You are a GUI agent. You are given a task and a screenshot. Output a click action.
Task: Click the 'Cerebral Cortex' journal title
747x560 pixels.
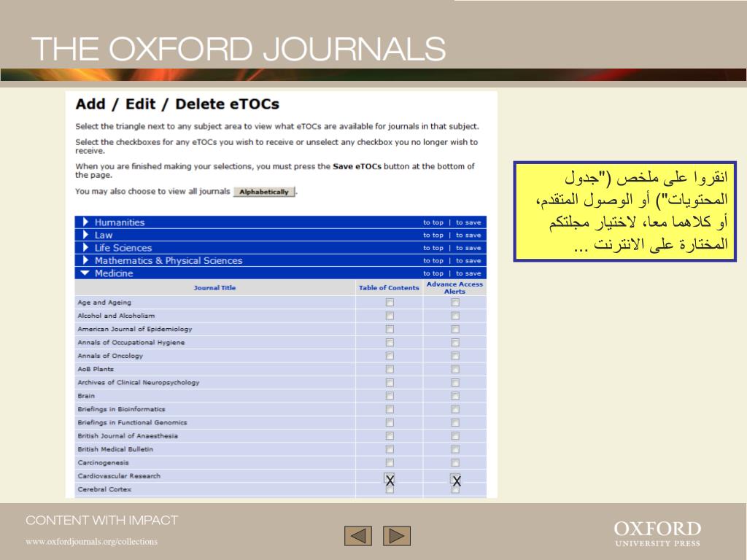pyautogui.click(x=104, y=489)
